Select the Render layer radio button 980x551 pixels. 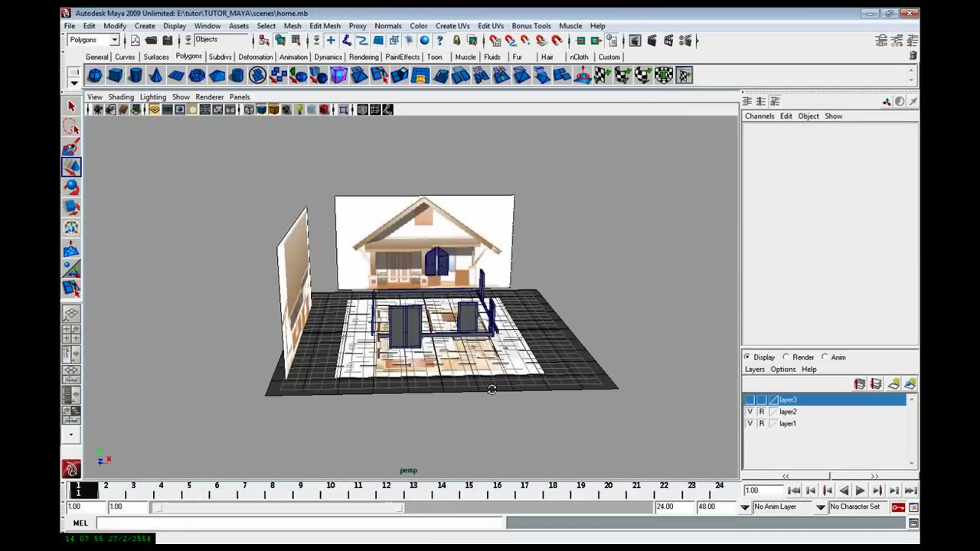pyautogui.click(x=786, y=357)
